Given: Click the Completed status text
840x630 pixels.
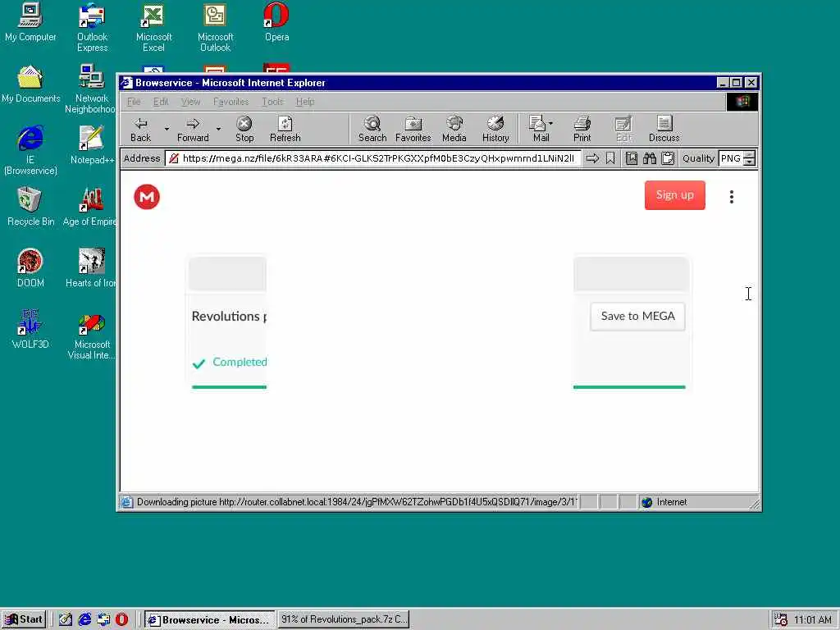Looking at the screenshot, I should [240, 362].
